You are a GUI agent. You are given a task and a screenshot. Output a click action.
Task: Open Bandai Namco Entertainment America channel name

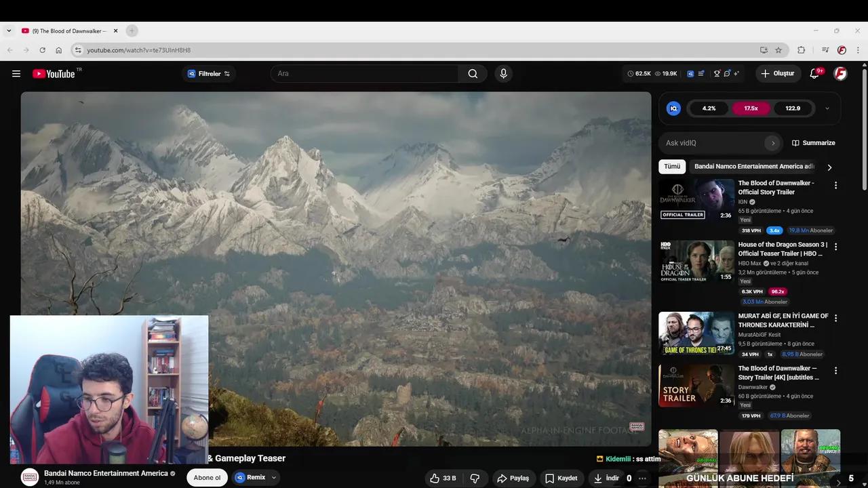[x=106, y=473]
